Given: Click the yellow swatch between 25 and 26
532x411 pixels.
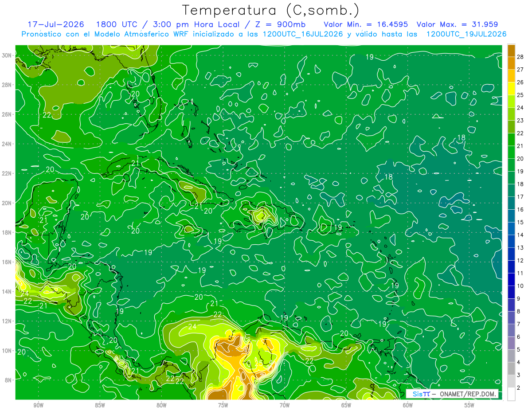Looking at the screenshot, I should pos(511,88).
